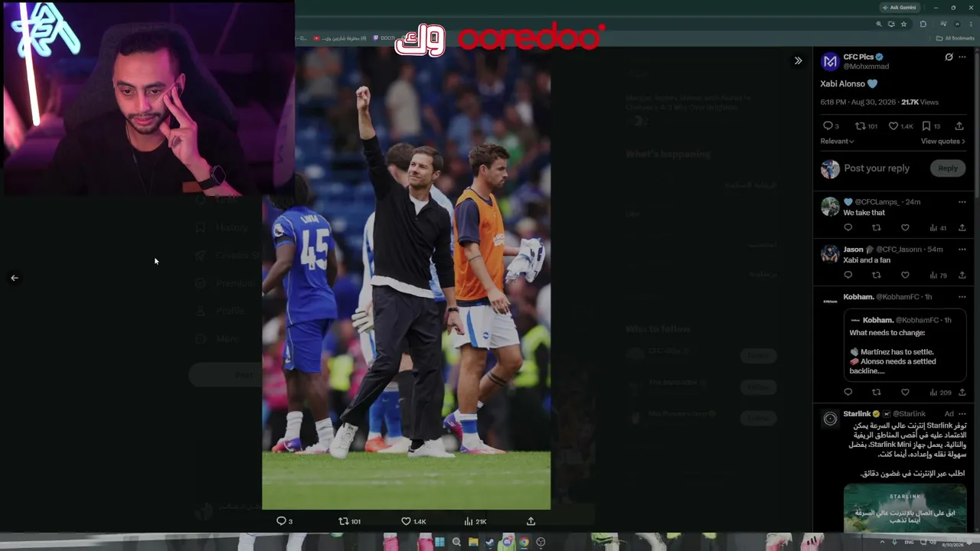Open more options on Jason's reply

point(962,249)
